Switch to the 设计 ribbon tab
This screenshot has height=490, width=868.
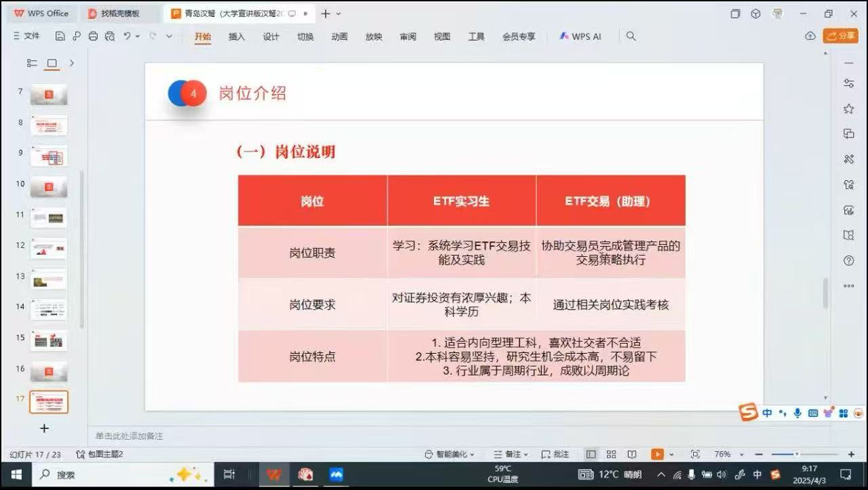coord(271,37)
